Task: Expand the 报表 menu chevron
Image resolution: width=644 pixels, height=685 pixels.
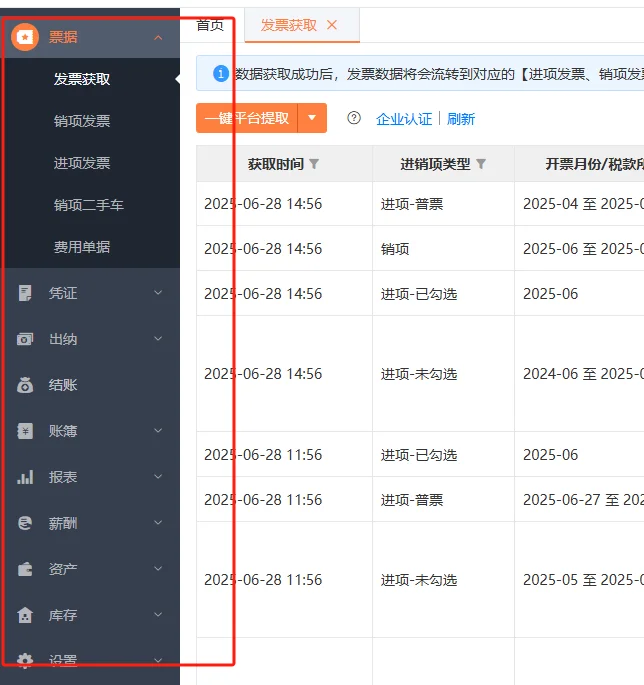Action: pyautogui.click(x=158, y=476)
